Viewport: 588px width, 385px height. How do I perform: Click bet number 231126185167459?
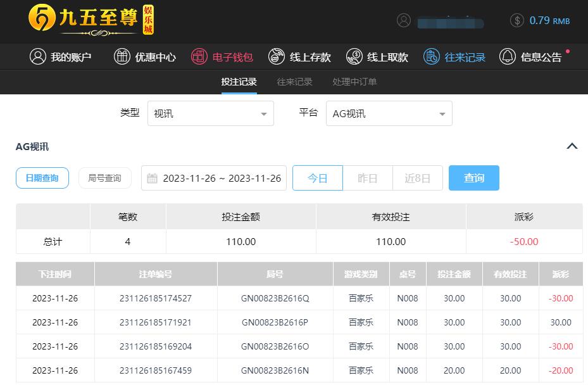click(156, 370)
